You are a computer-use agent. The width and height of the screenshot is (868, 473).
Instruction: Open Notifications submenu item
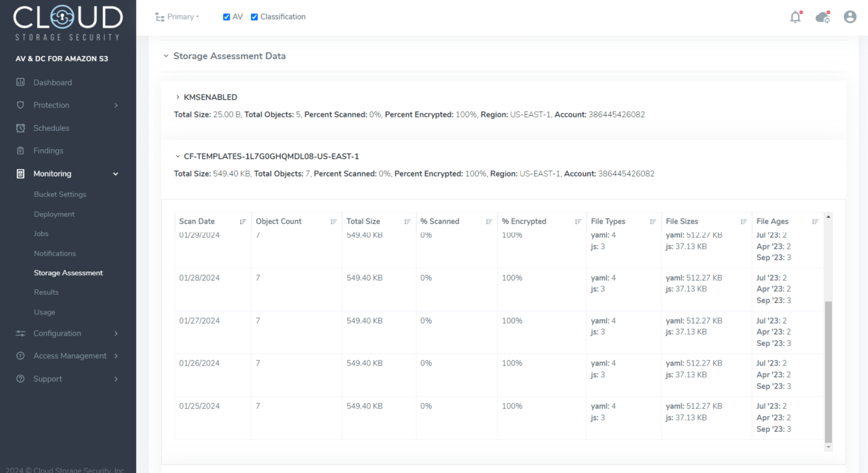point(55,253)
